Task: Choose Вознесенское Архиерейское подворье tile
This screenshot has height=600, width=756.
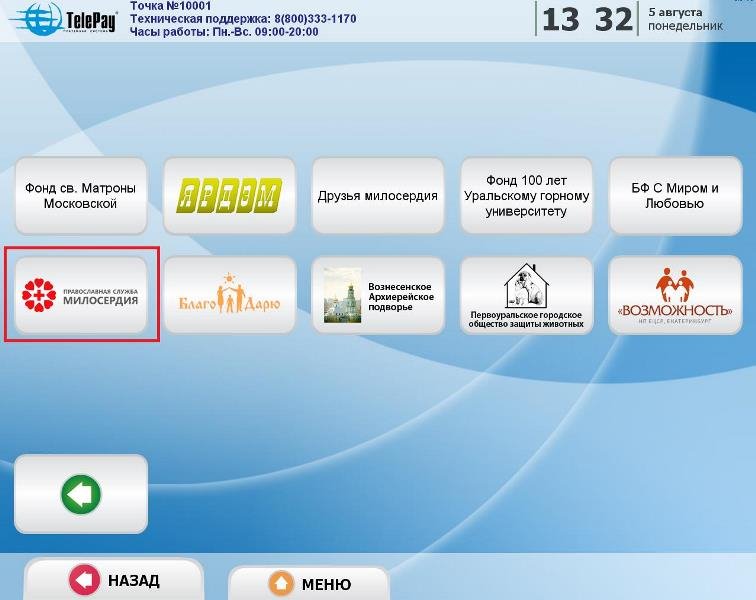Action: [x=378, y=295]
